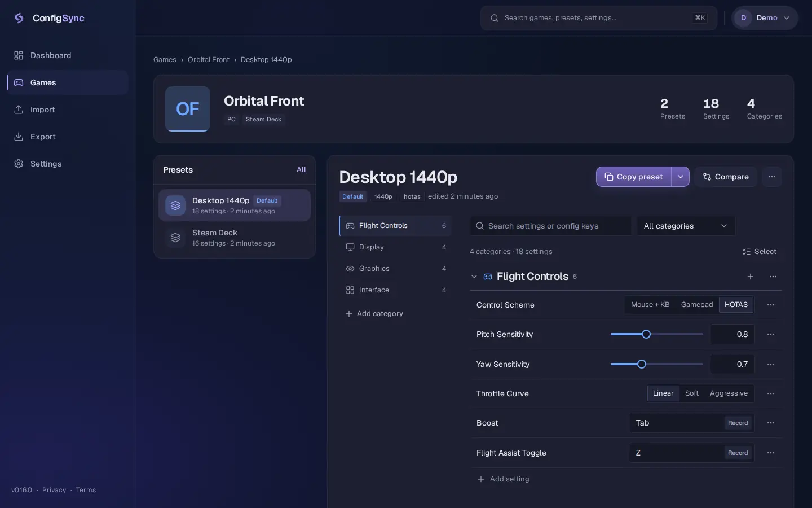The image size is (812, 508).
Task: Switch to the Display category
Action: tap(395, 247)
